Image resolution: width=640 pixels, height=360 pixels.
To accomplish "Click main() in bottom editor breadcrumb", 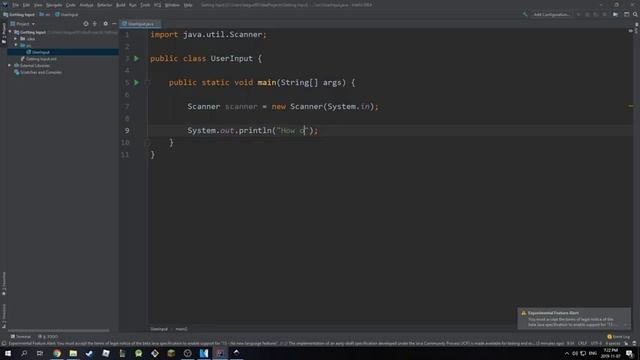I will point(181,329).
